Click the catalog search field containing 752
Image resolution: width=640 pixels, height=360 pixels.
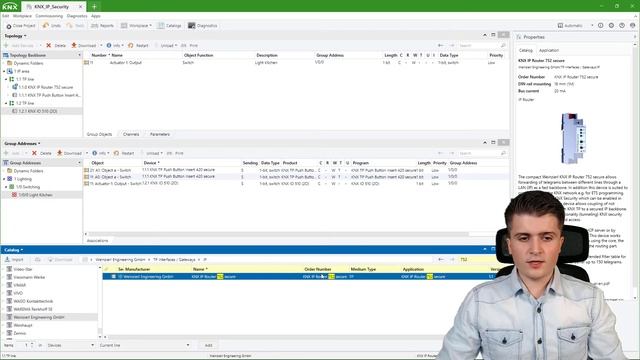(477, 260)
